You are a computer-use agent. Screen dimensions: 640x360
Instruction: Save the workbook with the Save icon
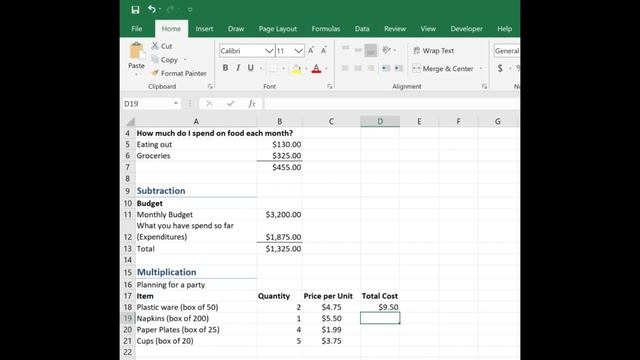click(135, 9)
